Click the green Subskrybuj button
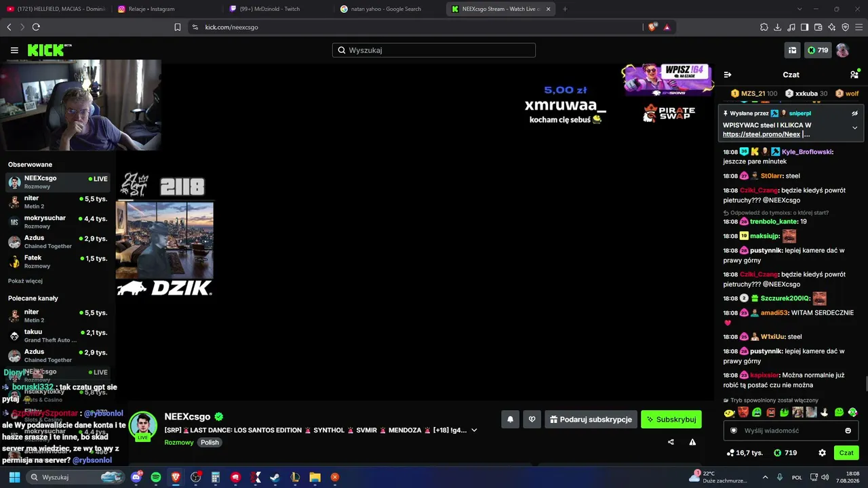Image resolution: width=868 pixels, height=488 pixels. [671, 420]
